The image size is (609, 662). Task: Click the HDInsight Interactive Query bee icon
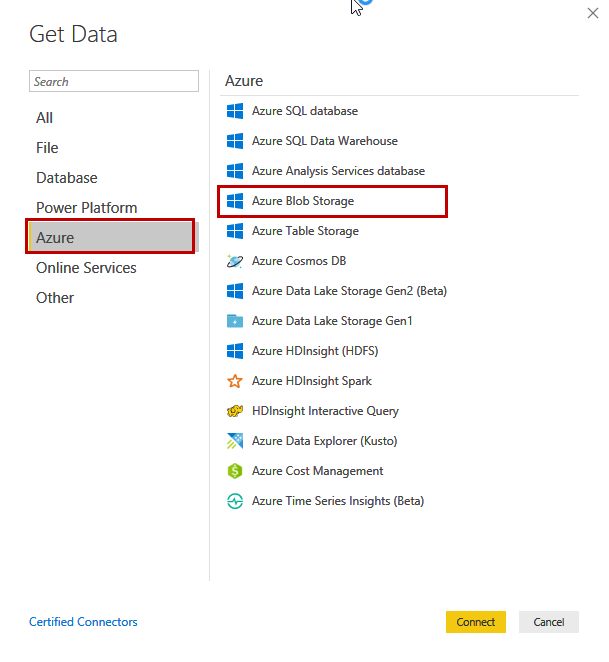(x=235, y=411)
